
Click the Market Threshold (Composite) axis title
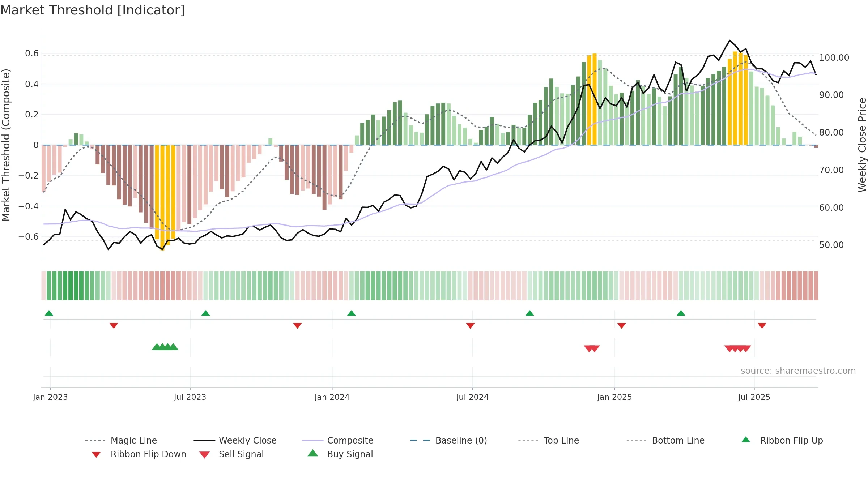pos(6,145)
